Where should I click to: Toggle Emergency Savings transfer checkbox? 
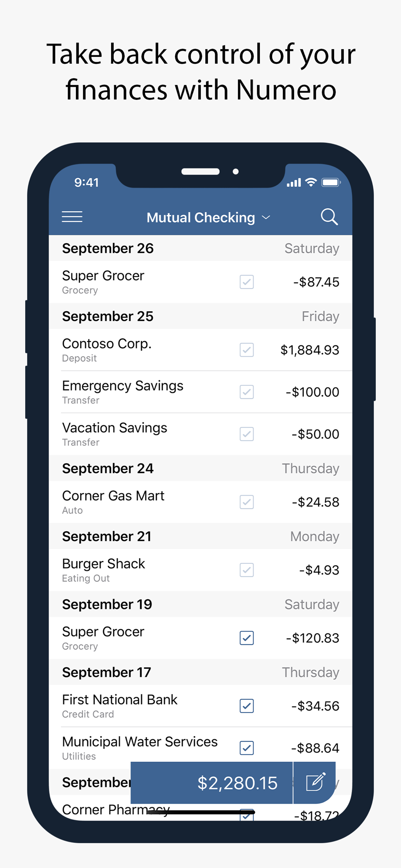[x=247, y=392]
